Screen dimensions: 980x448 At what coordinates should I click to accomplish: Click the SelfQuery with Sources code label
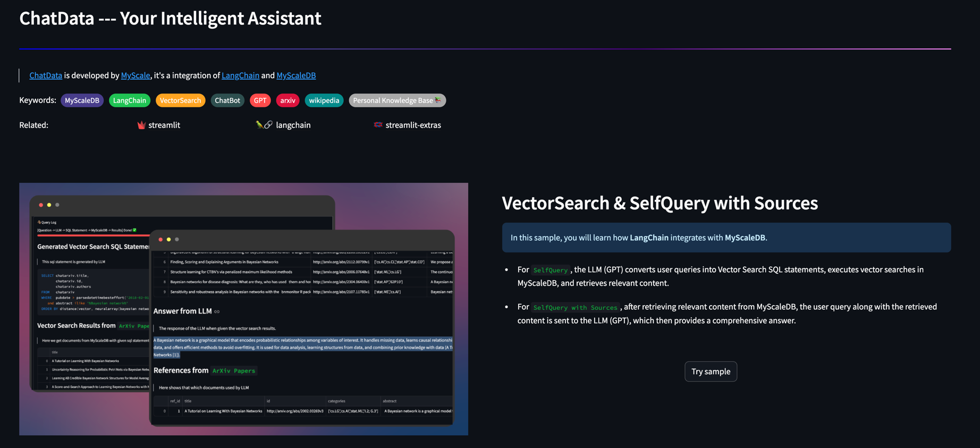[x=575, y=307]
